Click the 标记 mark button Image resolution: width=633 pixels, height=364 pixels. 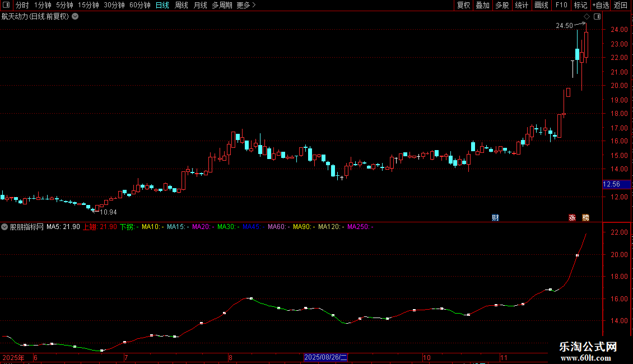580,5
